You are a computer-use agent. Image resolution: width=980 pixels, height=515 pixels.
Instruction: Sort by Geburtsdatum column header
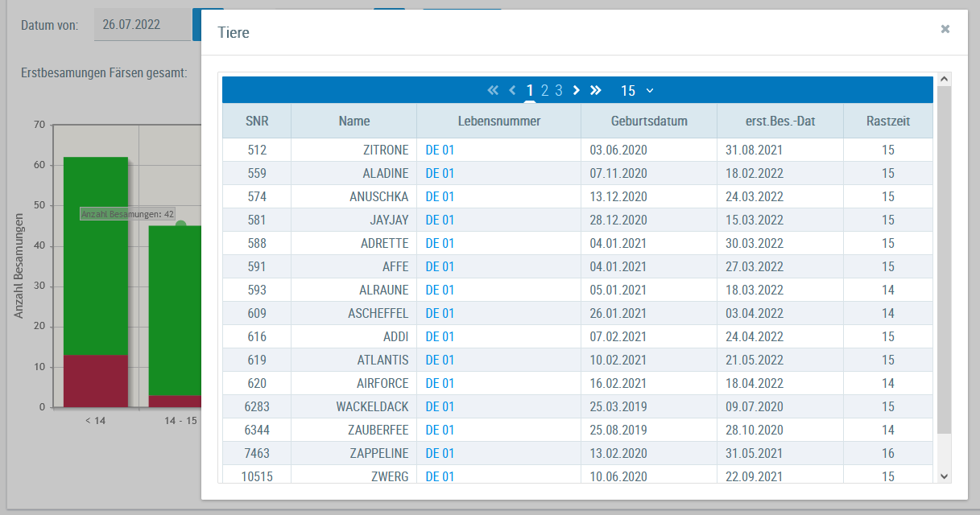coord(649,121)
